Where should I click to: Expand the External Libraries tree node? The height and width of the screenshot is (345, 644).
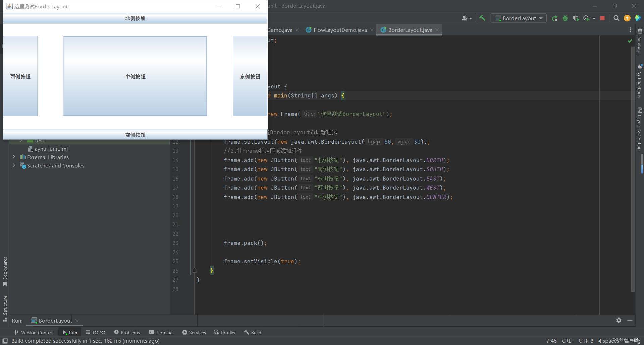(14, 157)
